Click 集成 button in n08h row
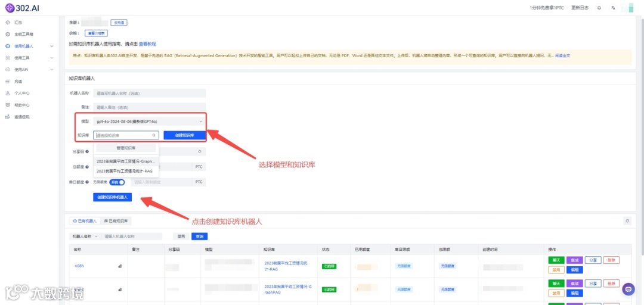This screenshot has height=305, width=644. 575,260
